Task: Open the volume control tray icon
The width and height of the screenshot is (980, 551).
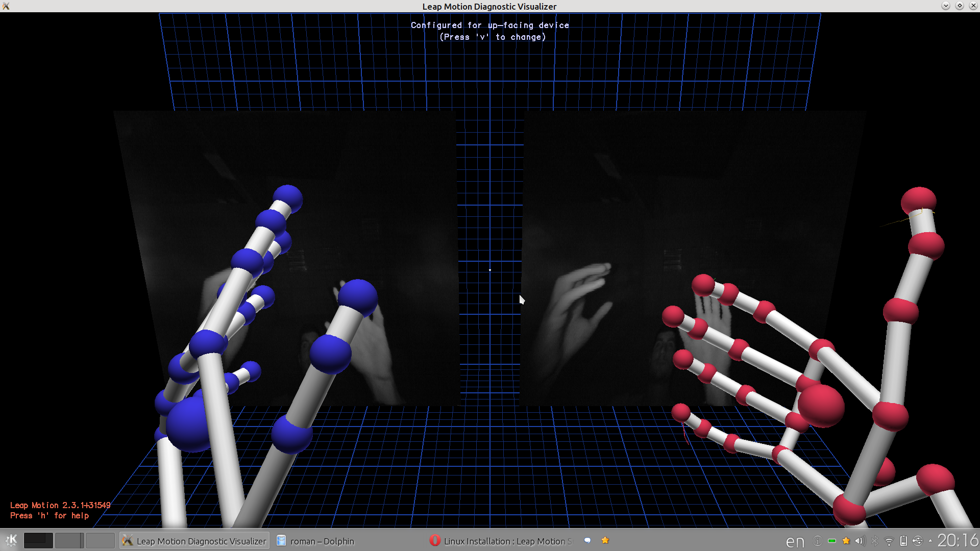Action: tap(860, 541)
